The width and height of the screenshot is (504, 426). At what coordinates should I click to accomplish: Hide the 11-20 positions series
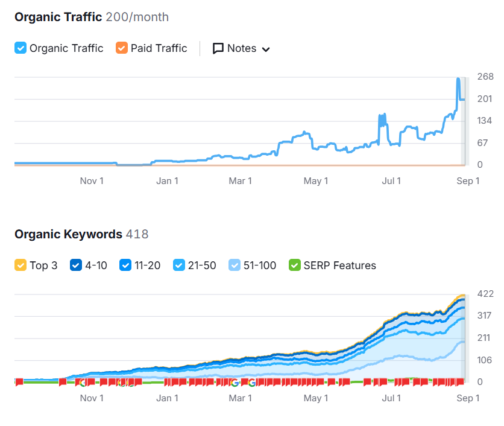pos(125,265)
